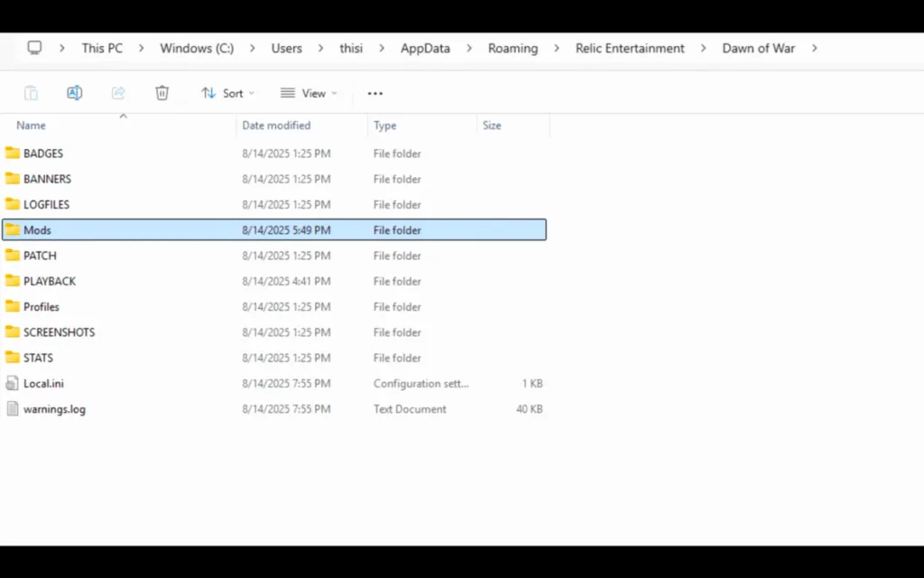Go to the Roaming folder via breadcrumb
This screenshot has width=924, height=578.
[x=513, y=48]
